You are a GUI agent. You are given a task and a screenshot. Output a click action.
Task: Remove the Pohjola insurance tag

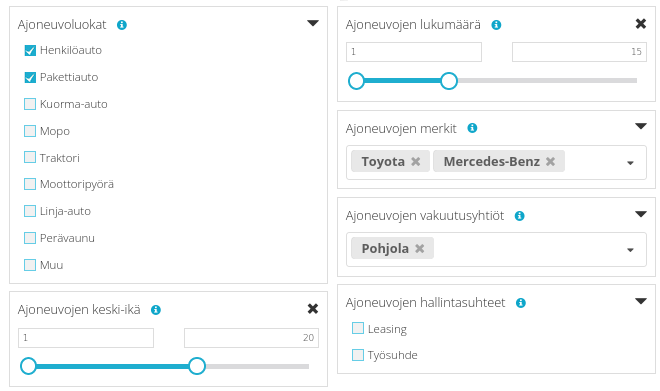click(x=419, y=249)
